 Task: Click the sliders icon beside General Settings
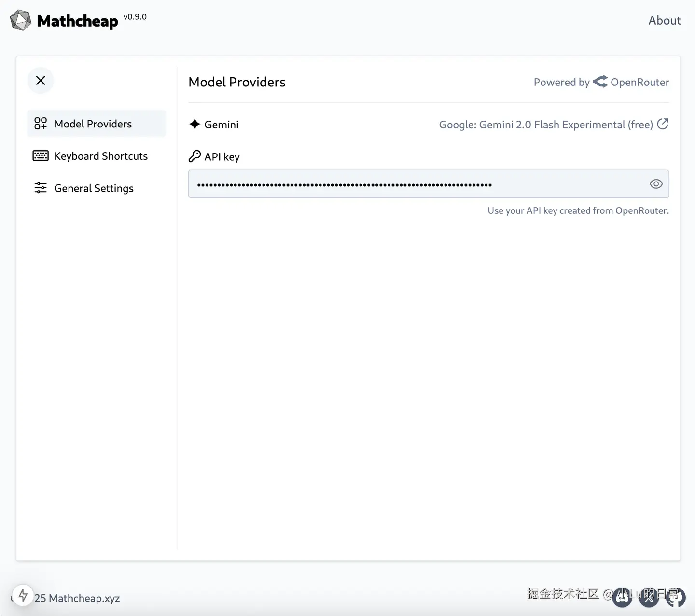pos(41,188)
